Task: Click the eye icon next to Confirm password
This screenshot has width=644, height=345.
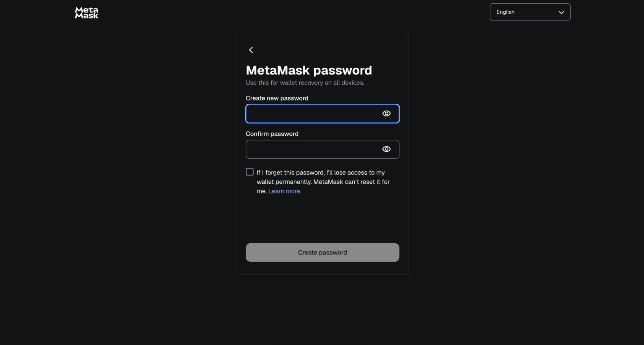Action: (386, 149)
